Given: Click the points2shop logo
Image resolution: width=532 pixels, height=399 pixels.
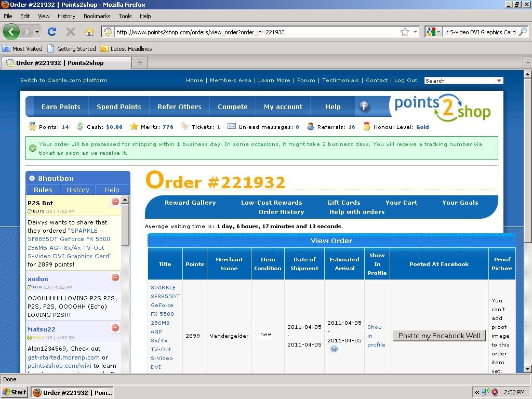Looking at the screenshot, I should click(443, 108).
